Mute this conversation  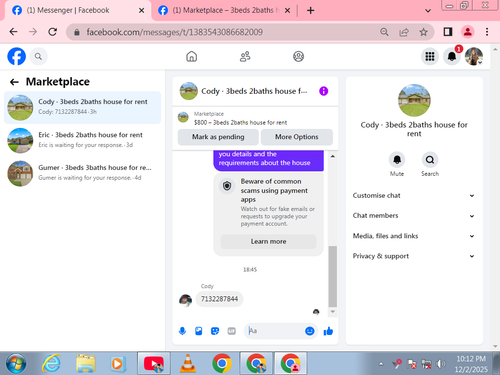pos(397,160)
